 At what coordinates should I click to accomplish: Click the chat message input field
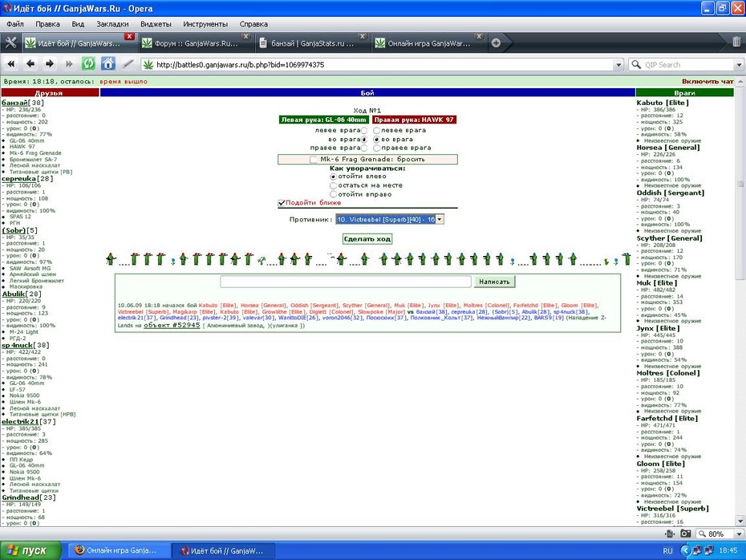(x=346, y=282)
